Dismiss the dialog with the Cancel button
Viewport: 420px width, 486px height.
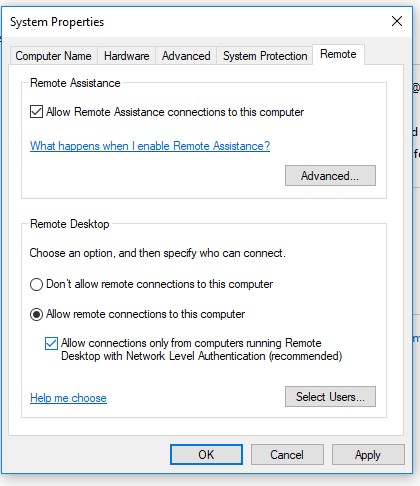[287, 455]
